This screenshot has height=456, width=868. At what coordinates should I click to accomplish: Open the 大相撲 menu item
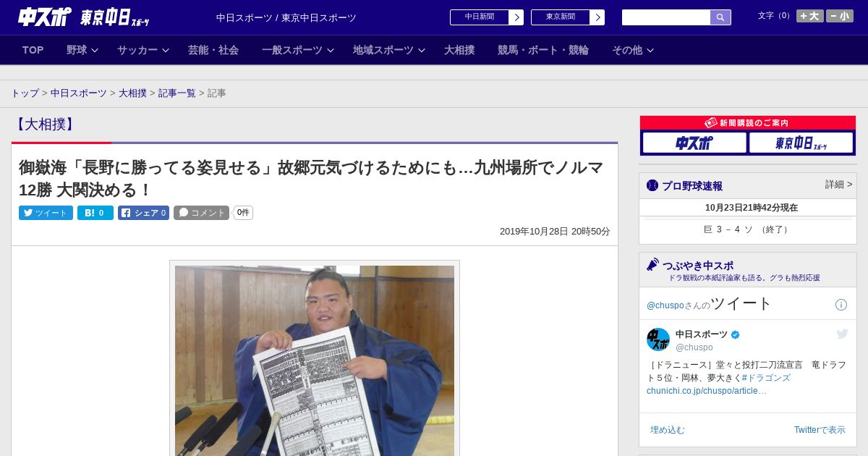pyautogui.click(x=459, y=50)
